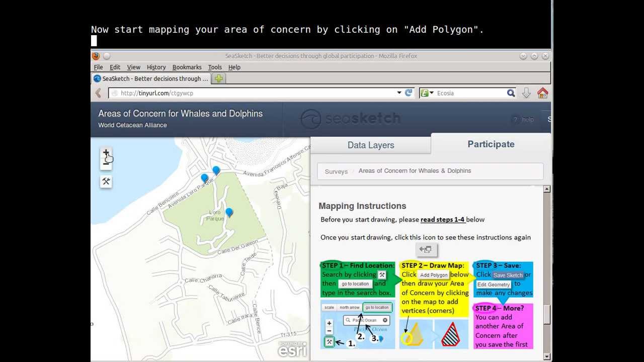The image size is (644, 362).
Task: Open the View menu
Action: point(133,67)
